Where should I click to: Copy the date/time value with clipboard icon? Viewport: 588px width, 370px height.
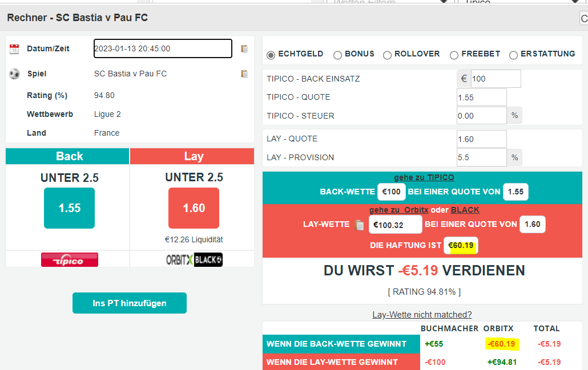click(244, 48)
